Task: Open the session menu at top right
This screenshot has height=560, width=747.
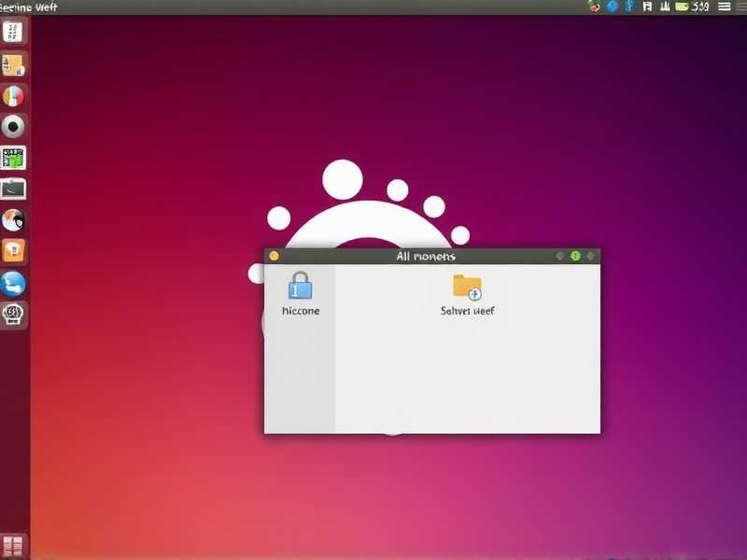Action: point(725,7)
